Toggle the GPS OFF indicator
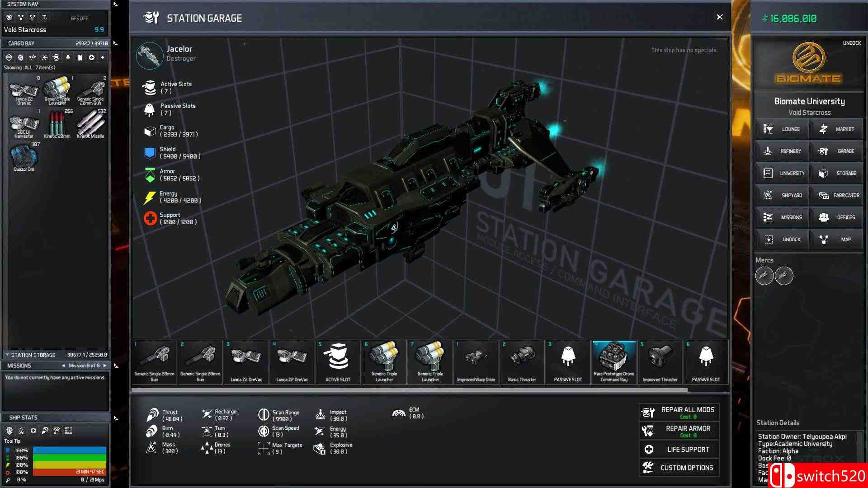Screen dimensions: 868x488 coord(80,19)
